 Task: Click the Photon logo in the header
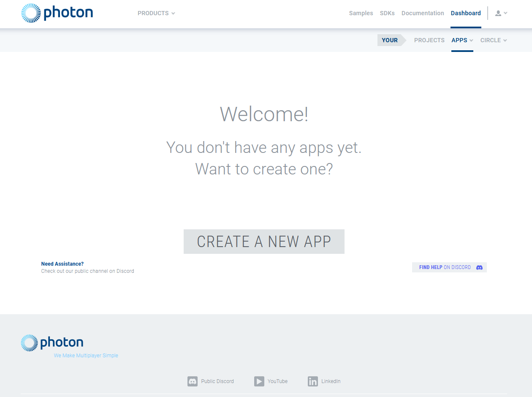pyautogui.click(x=57, y=13)
